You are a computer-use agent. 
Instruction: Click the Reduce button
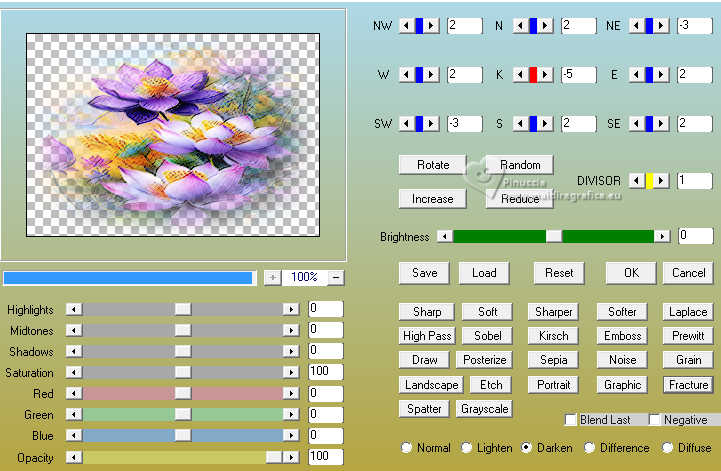click(x=520, y=199)
